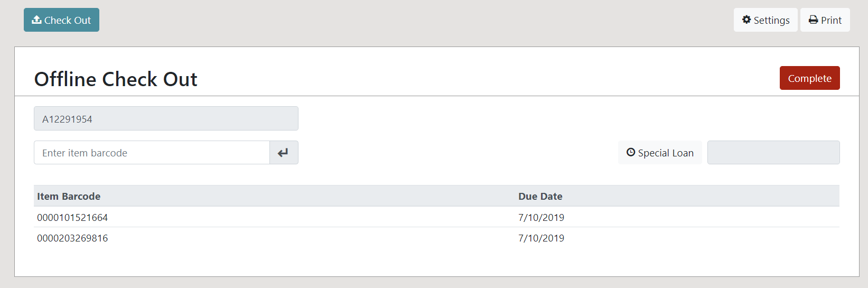Click the special loan date field
The width and height of the screenshot is (868, 288).
click(773, 153)
